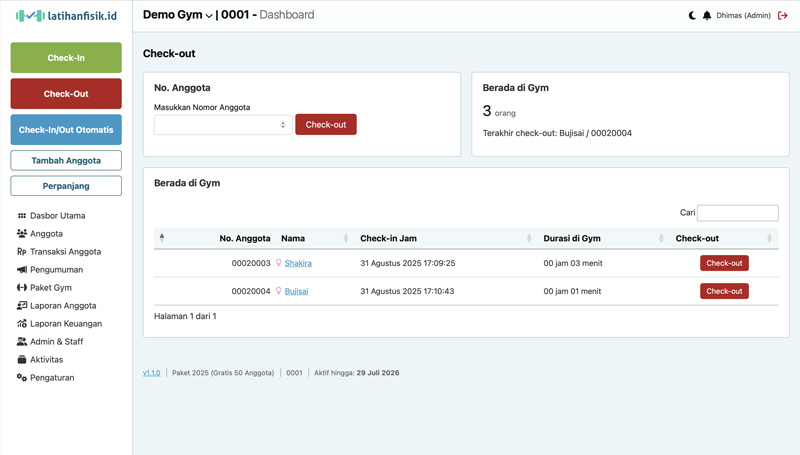The height and width of the screenshot is (455, 800).
Task: Open Bujisai member profile link
Action: 296,291
